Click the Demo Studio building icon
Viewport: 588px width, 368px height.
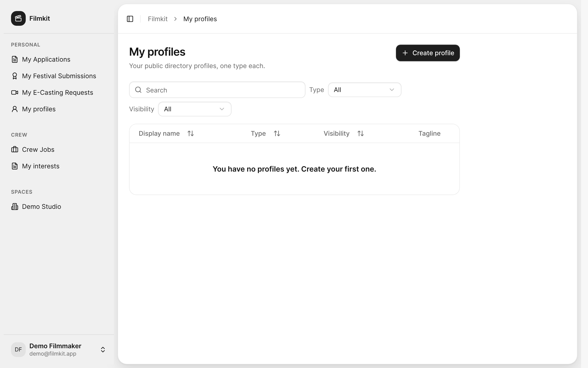click(x=14, y=206)
